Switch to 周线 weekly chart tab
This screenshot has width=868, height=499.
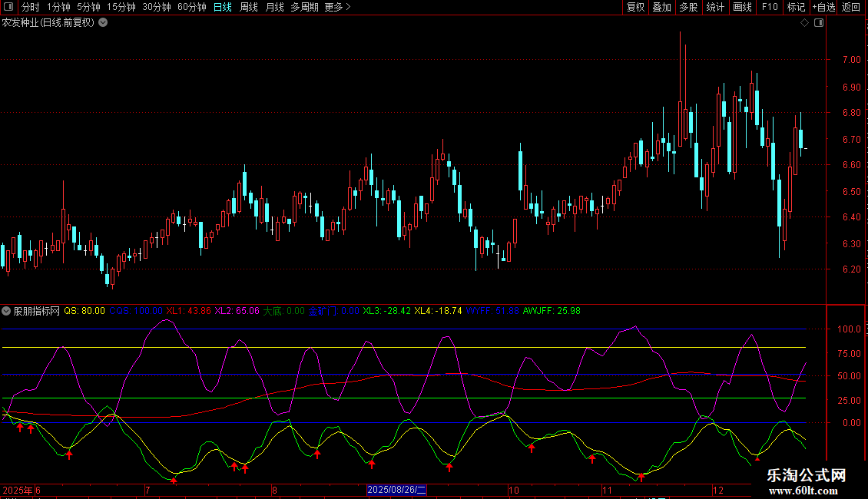(x=249, y=7)
